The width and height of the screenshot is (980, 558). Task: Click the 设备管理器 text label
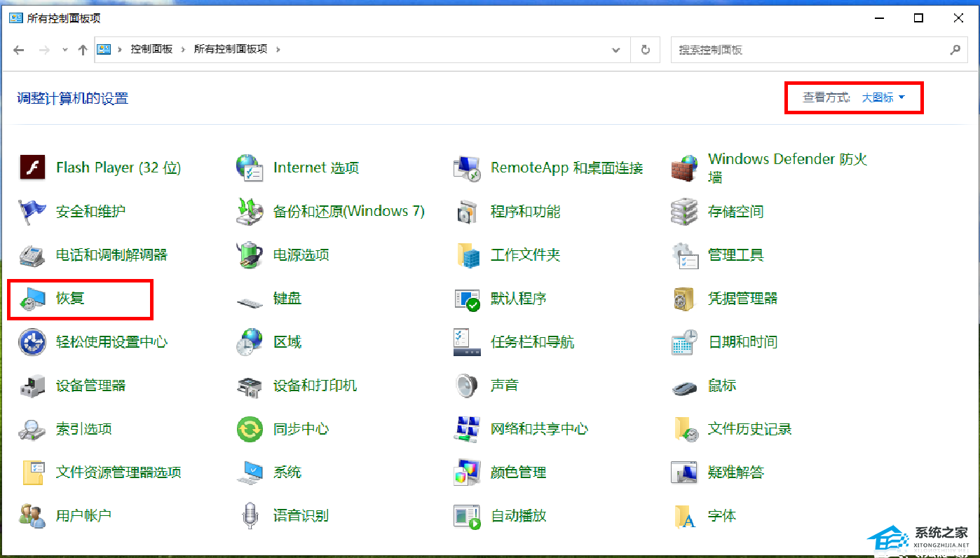tap(91, 386)
